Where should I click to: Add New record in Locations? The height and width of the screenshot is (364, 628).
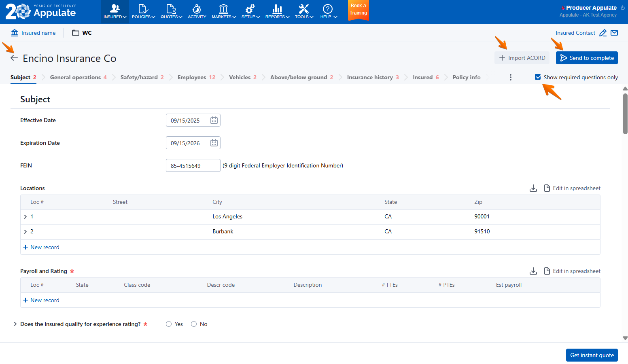(41, 247)
